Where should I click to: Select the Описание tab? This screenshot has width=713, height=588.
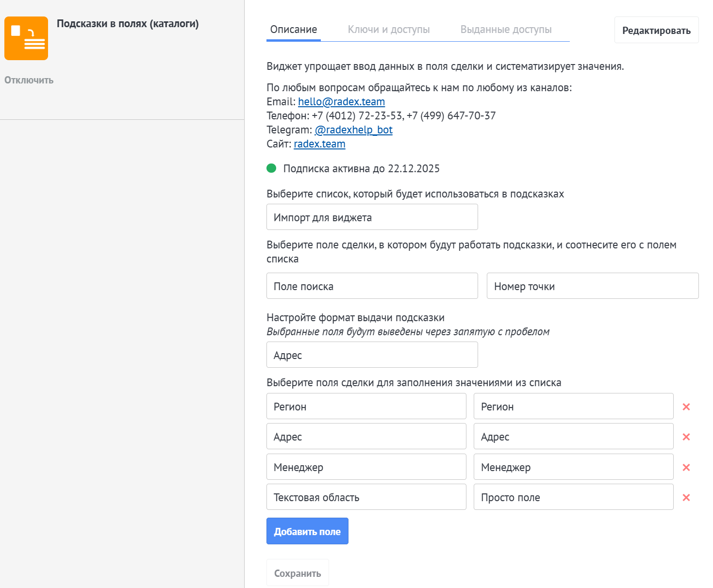(x=294, y=30)
